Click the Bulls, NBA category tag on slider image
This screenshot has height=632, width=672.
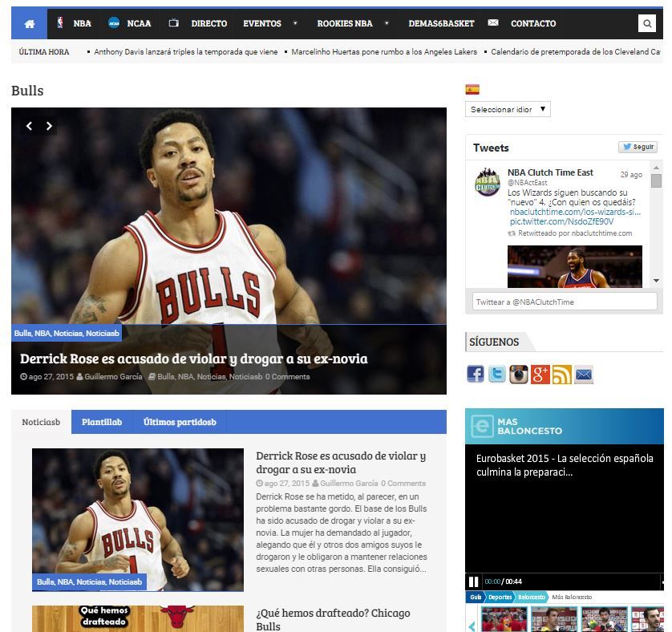(67, 333)
